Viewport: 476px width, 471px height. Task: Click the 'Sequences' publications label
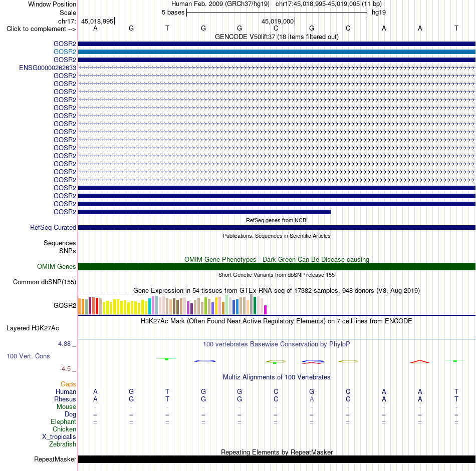click(x=60, y=243)
